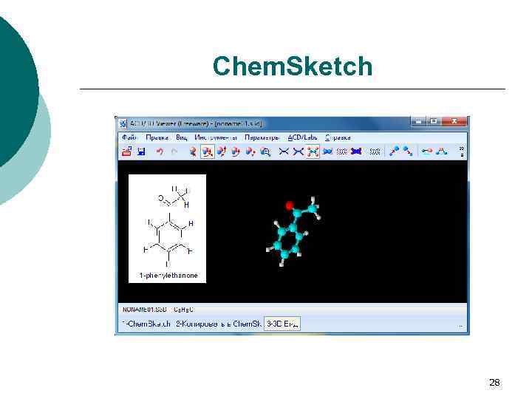This screenshot has width=532, height=399.
Task: Open the Файл menu
Action: pos(129,137)
